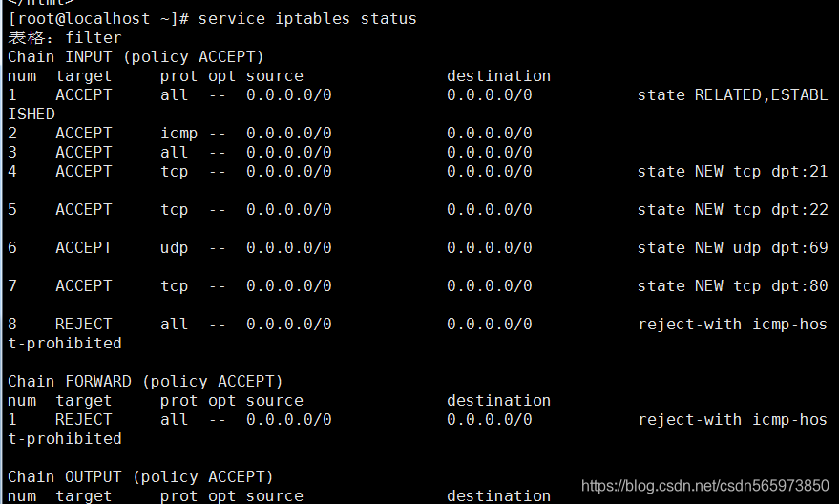Click source 0.0.0.0/0 of rule 4

(288, 172)
